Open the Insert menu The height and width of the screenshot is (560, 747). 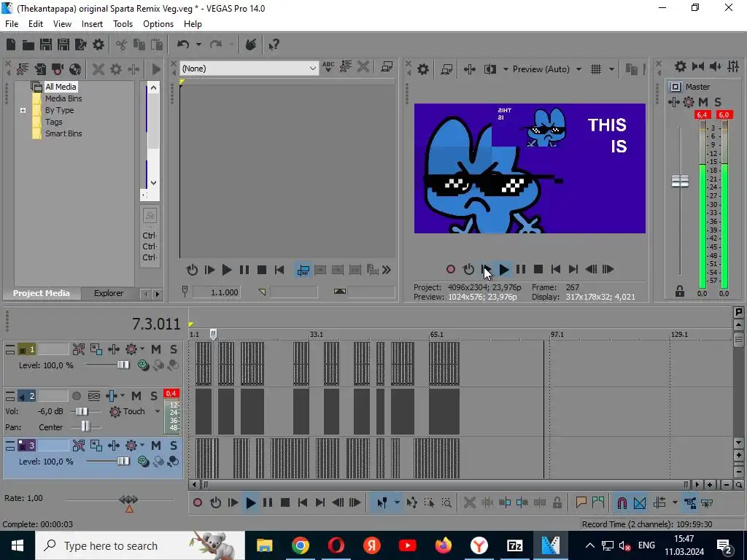coord(92,24)
